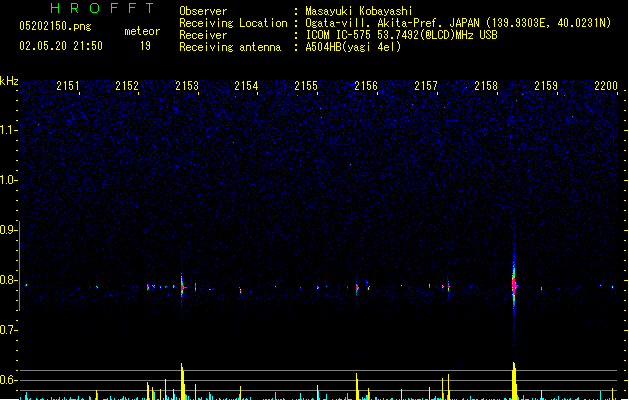Click the Observer field label
This screenshot has width=629, height=400.
(203, 11)
